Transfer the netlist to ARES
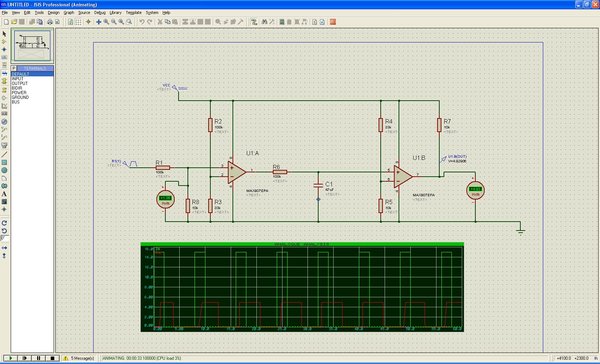Screen dimensions: 600x364 coord(333,22)
